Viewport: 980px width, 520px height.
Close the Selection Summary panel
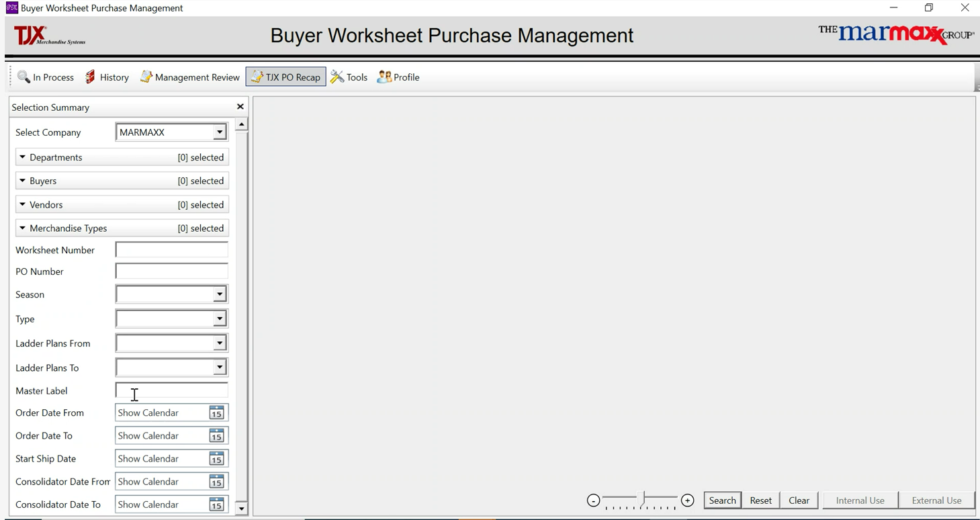pyautogui.click(x=240, y=107)
